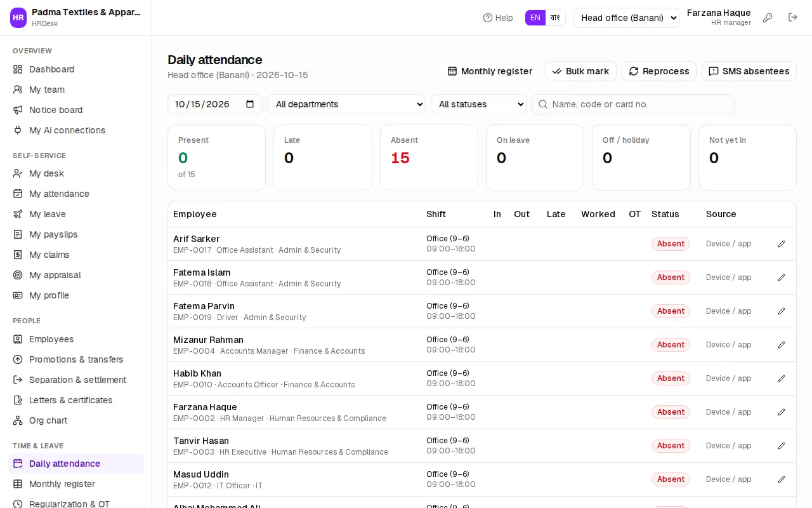
Task: Open My attendance in sidebar
Action: point(76,194)
